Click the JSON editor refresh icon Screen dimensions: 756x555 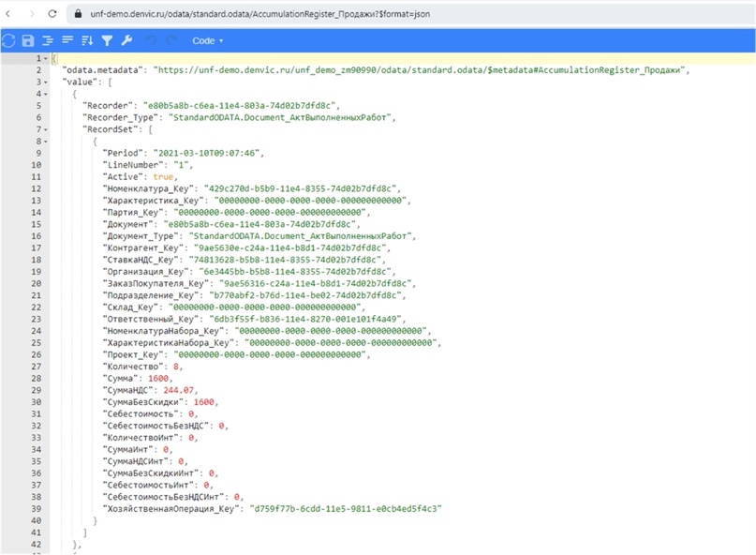coord(8,41)
